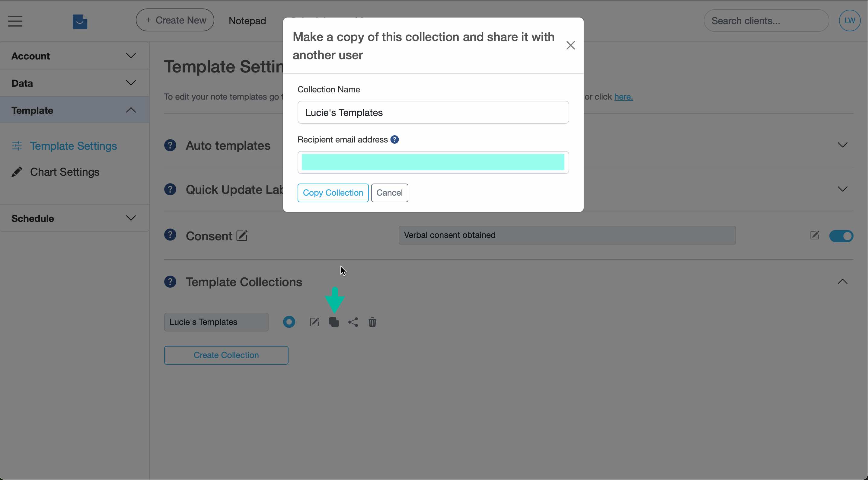Expand the Quick Update Labels section

click(x=842, y=189)
